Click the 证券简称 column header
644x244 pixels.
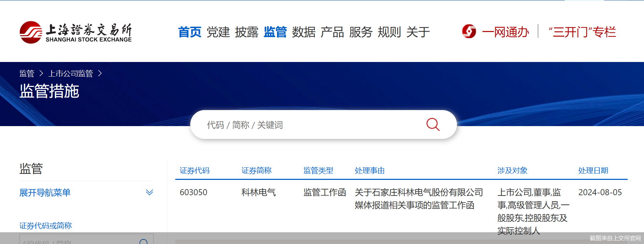click(256, 171)
